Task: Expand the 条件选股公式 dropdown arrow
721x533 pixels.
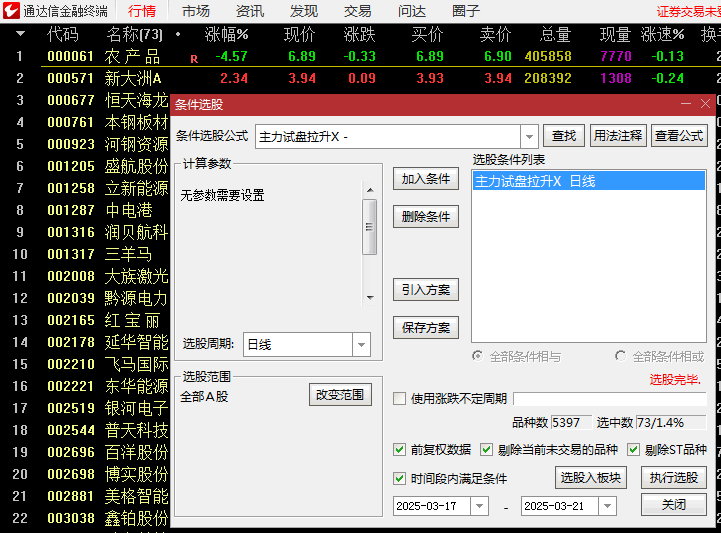Action: 529,137
